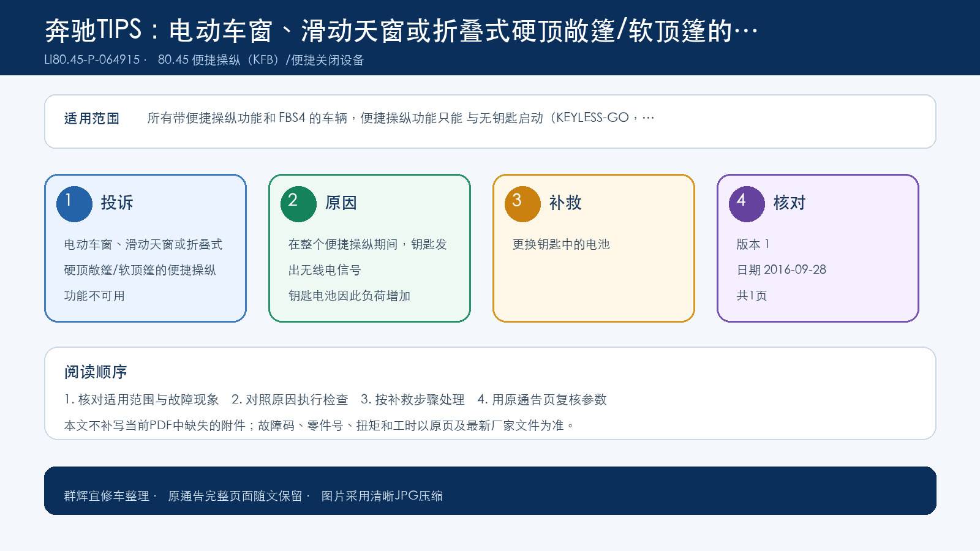The height and width of the screenshot is (551, 980).
Task: Click the 功能不可用 line
Action: 94,296
